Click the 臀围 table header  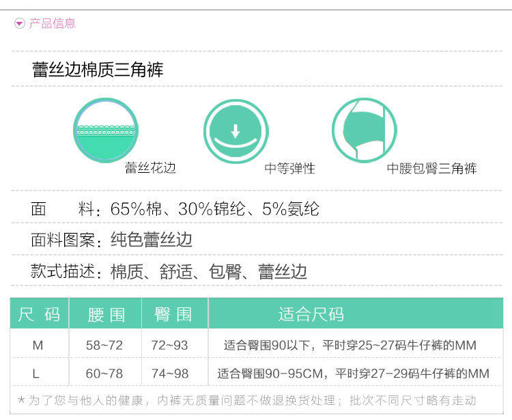(x=175, y=313)
